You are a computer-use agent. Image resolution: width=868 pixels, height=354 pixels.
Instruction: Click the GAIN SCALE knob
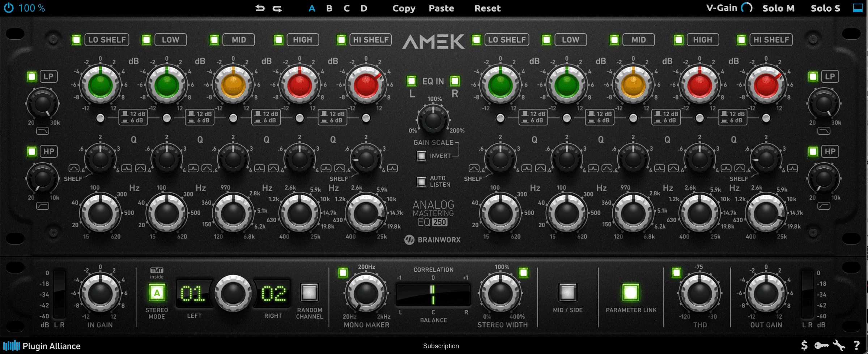[x=433, y=120]
